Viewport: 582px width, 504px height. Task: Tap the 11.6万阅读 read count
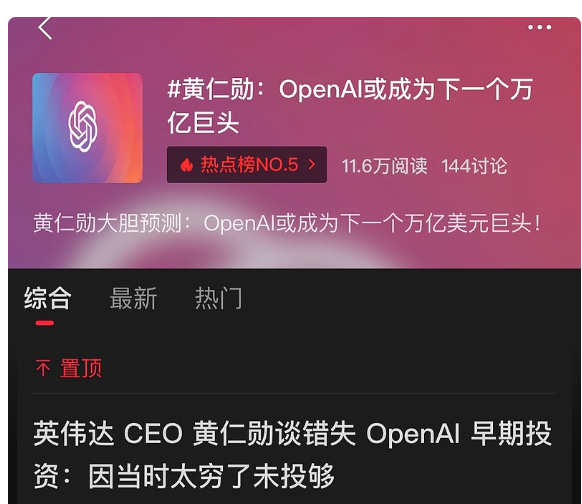pyautogui.click(x=384, y=166)
